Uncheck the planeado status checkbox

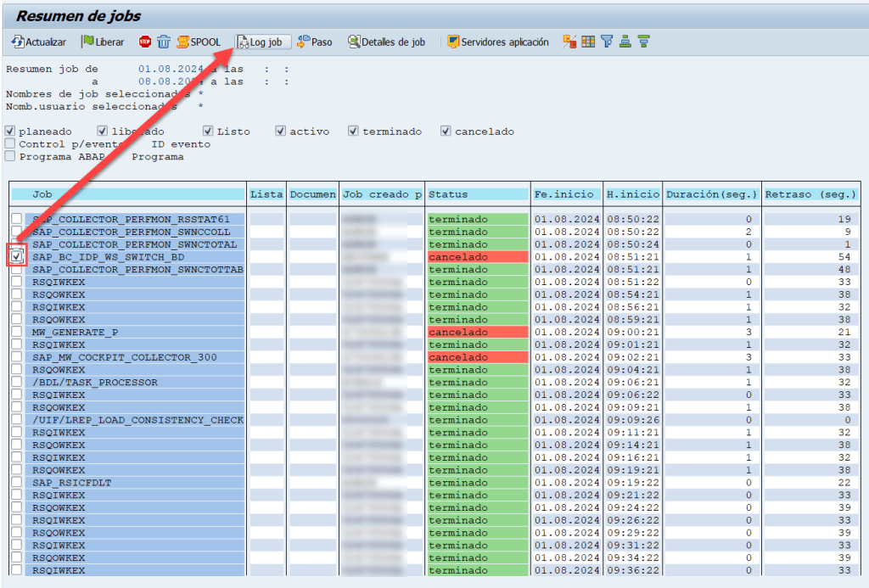(10, 132)
